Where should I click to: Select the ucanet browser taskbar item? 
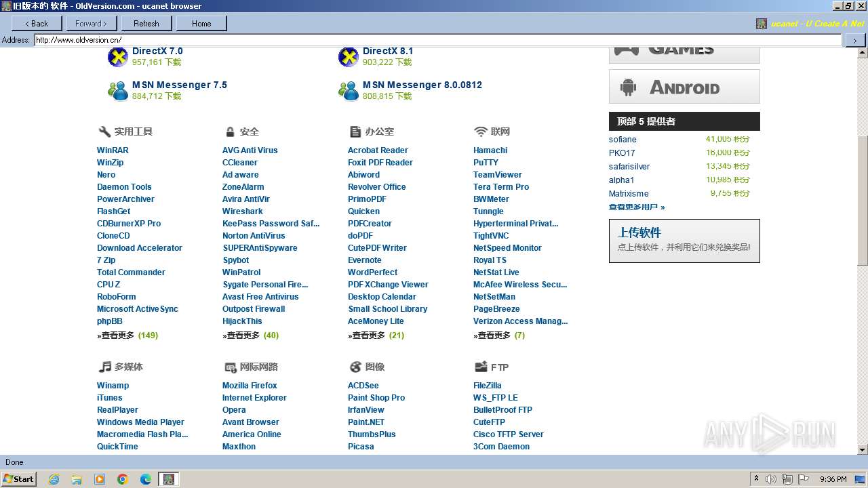click(x=169, y=479)
